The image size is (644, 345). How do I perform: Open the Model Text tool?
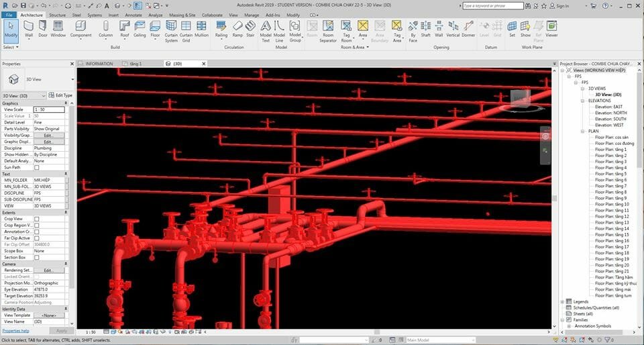pyautogui.click(x=266, y=28)
